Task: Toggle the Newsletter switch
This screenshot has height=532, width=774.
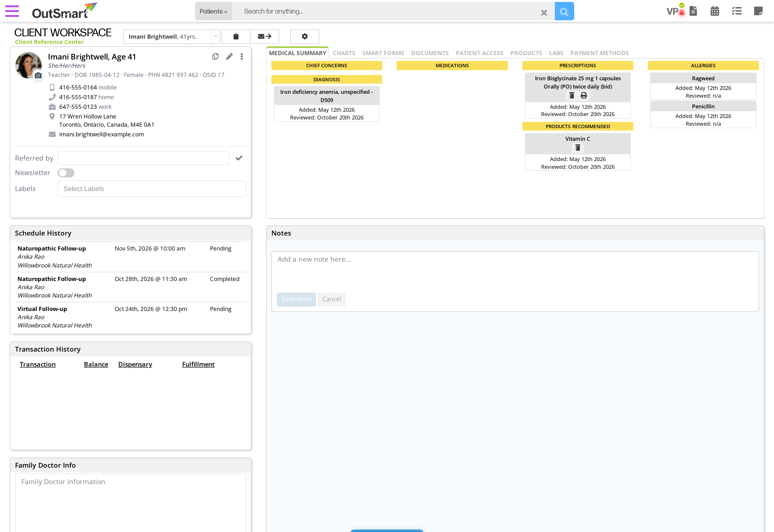Action: pos(66,173)
